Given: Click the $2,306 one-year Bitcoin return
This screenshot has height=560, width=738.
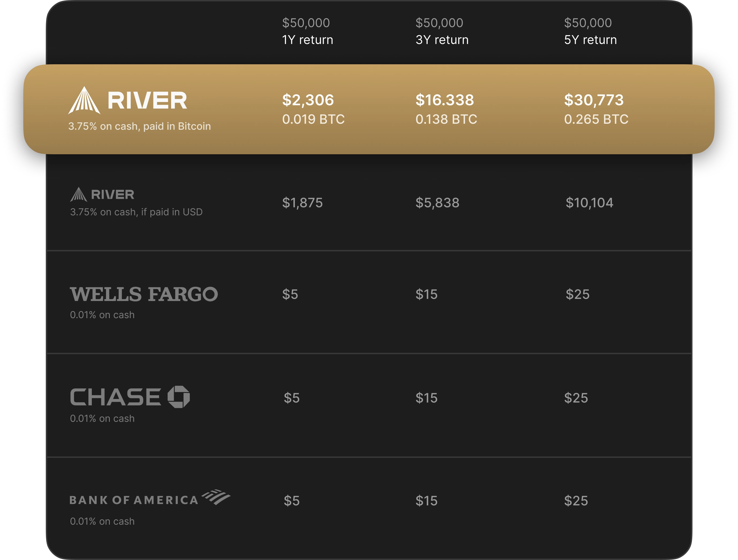Looking at the screenshot, I should (x=308, y=100).
